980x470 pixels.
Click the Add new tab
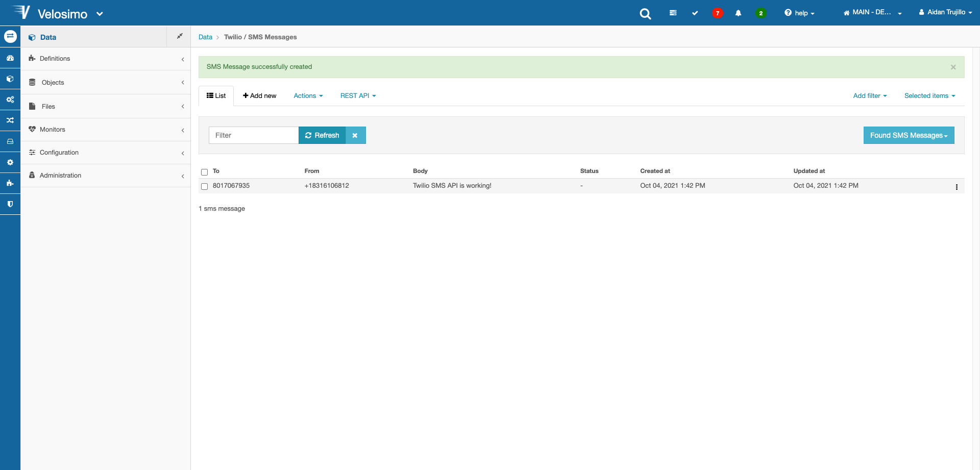pyautogui.click(x=259, y=96)
